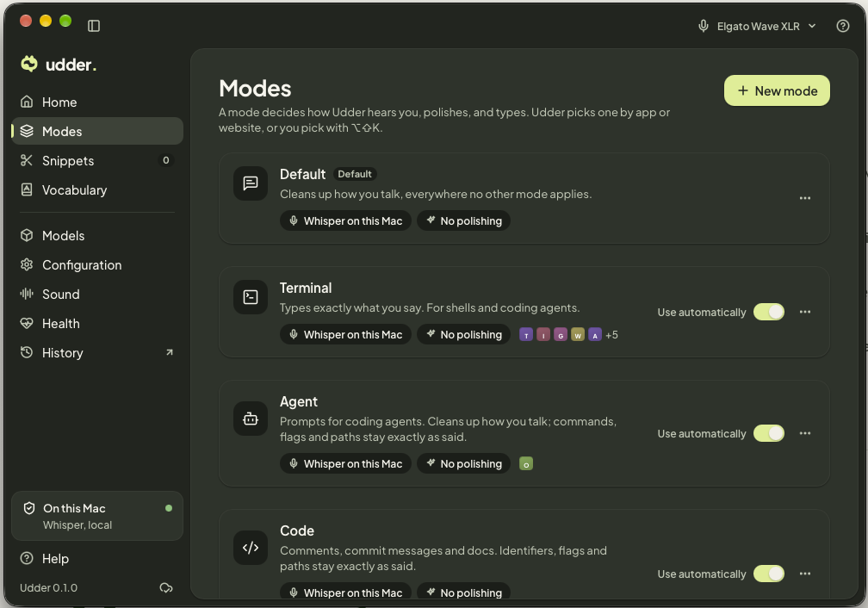Click the Terminal mode title
Screen dimensions: 868x608
click(x=306, y=288)
